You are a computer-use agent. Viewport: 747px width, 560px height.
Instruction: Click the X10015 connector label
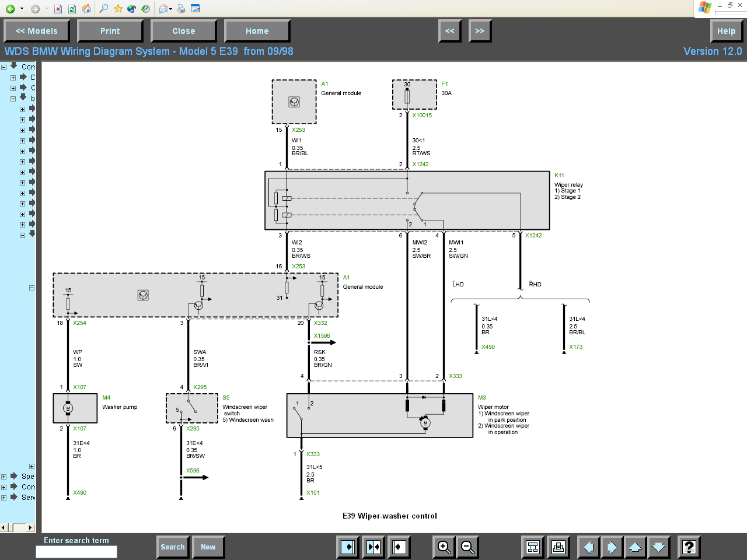422,116
